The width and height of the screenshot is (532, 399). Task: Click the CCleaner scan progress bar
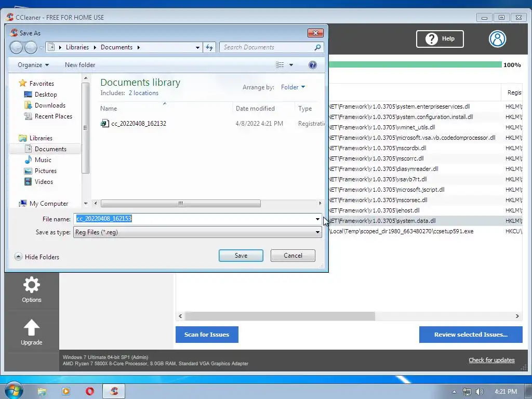[x=415, y=65]
